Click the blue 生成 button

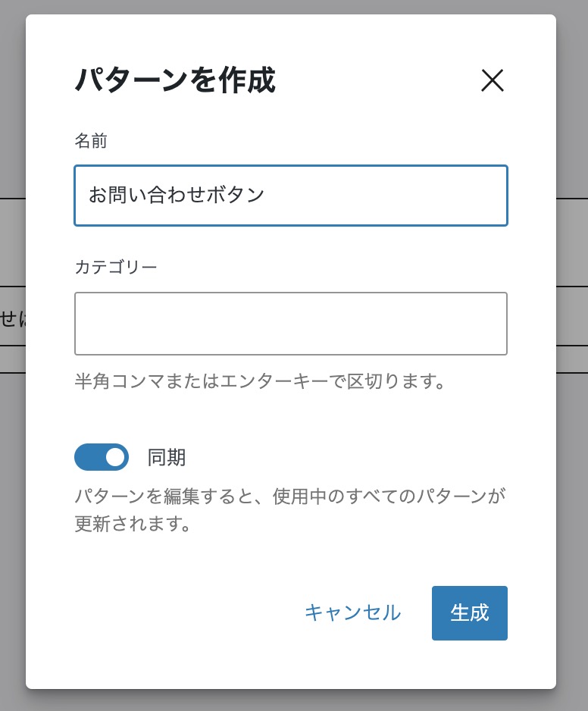pyautogui.click(x=469, y=613)
